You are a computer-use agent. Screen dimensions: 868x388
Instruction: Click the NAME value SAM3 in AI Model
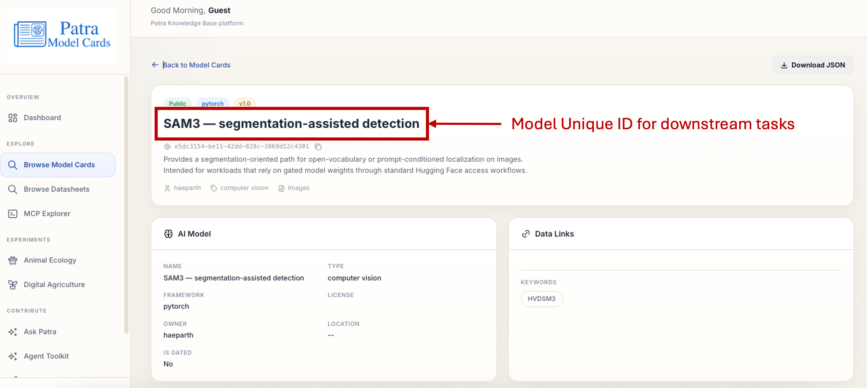point(234,278)
